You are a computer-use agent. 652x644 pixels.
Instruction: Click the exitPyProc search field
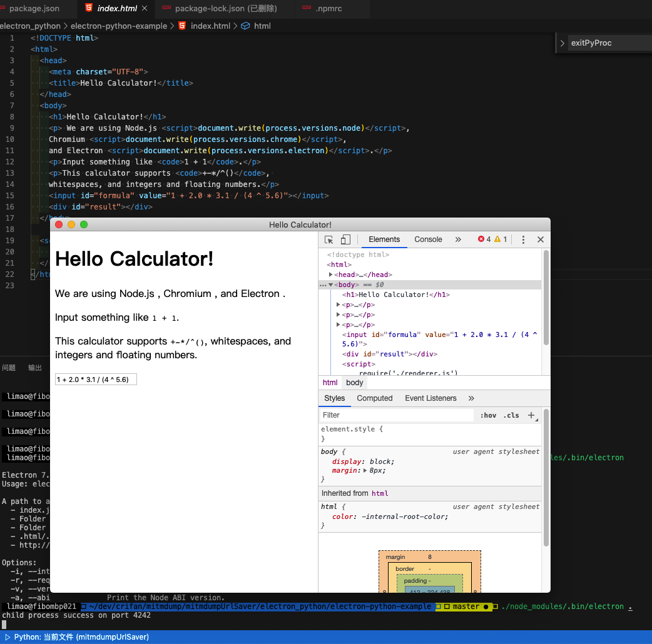coord(611,43)
